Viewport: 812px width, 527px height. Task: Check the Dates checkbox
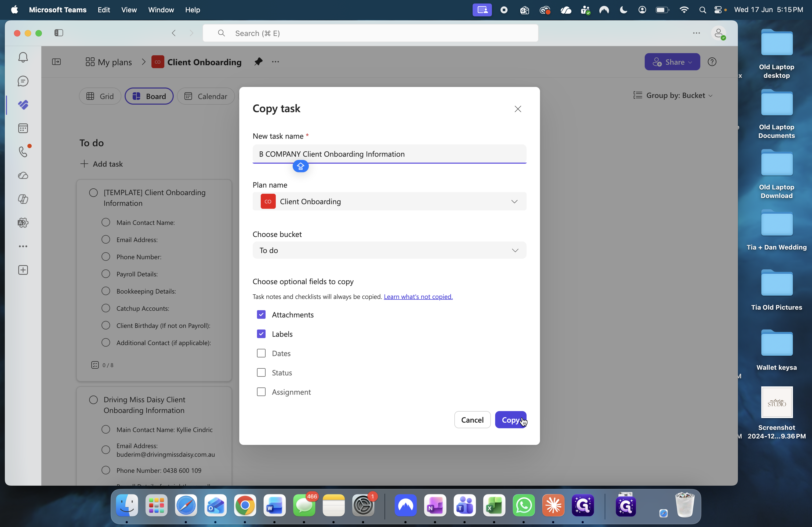[x=261, y=353]
